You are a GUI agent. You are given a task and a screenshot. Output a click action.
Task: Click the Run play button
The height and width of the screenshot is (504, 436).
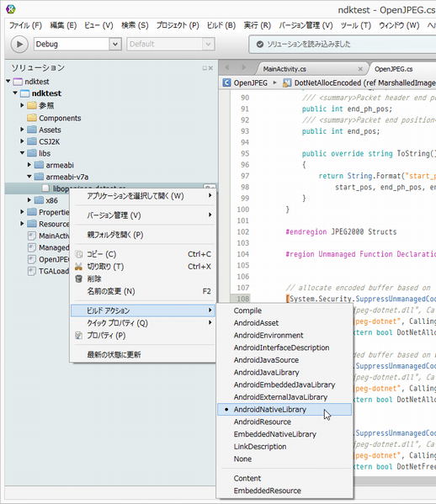click(x=19, y=44)
